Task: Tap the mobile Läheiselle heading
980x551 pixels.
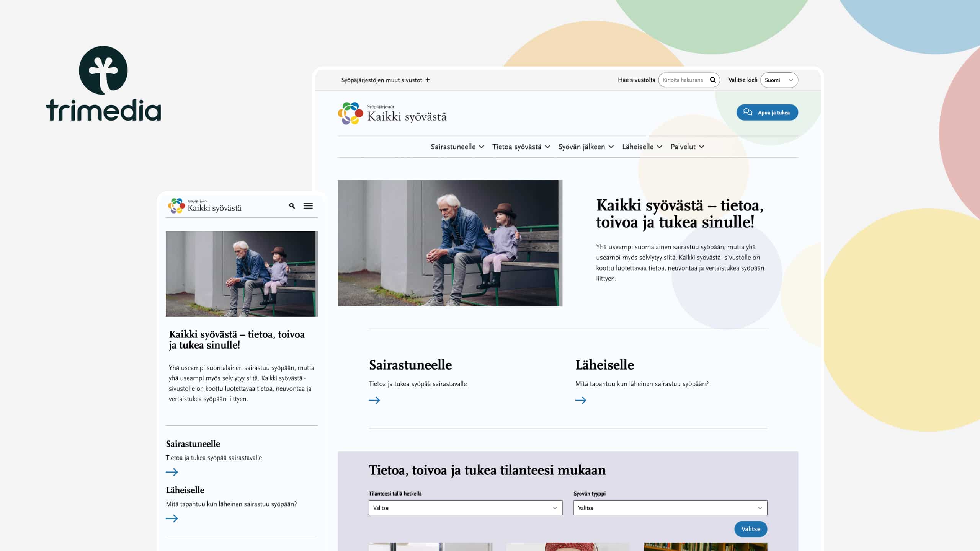Action: click(185, 490)
